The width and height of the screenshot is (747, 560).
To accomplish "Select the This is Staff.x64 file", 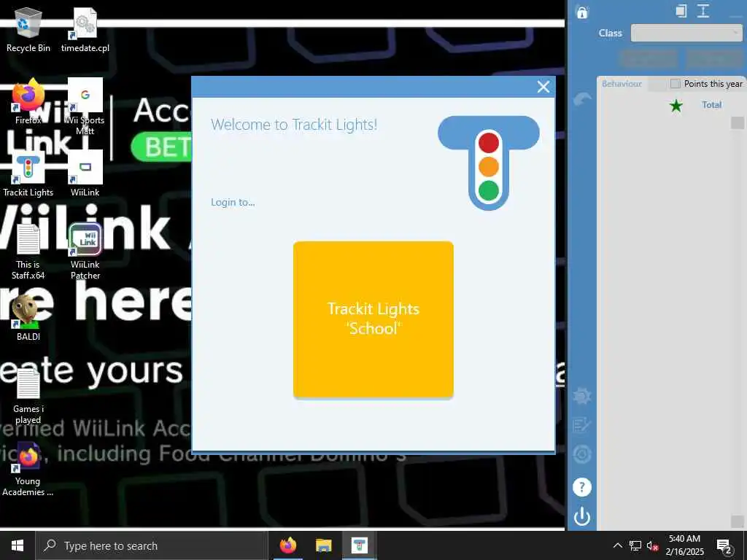I will coord(28,252).
